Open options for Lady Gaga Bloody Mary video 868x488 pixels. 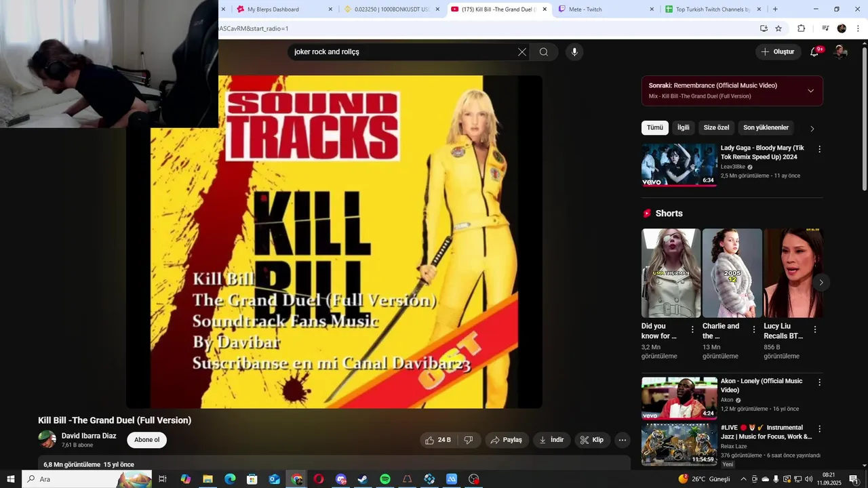tap(819, 149)
